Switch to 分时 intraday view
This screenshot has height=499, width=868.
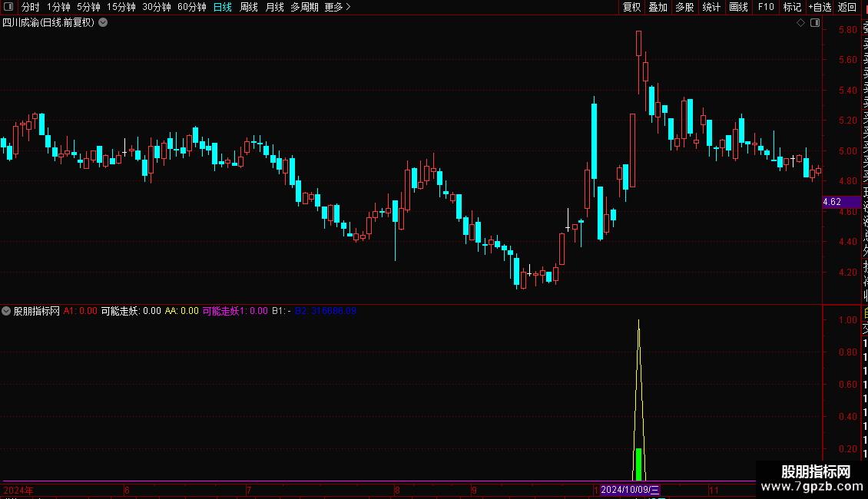(31, 7)
